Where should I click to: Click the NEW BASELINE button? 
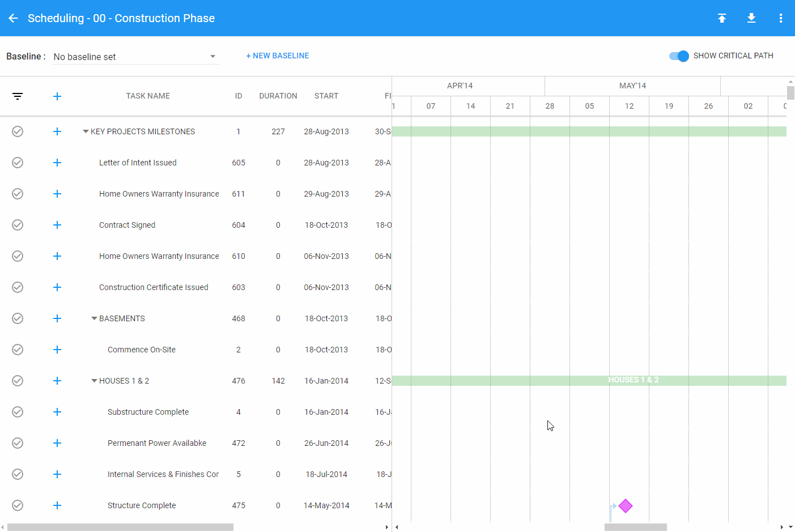278,56
